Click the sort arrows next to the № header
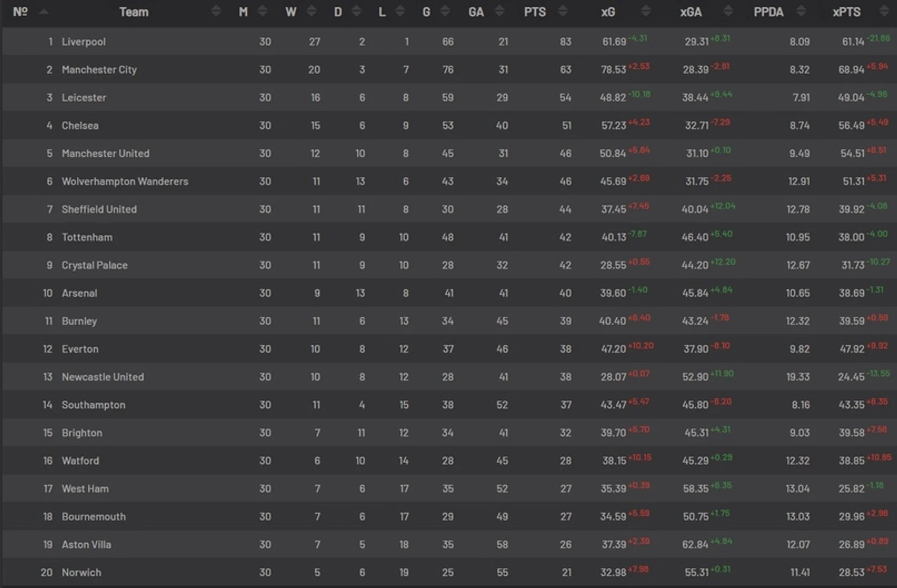897x588 pixels. click(43, 11)
